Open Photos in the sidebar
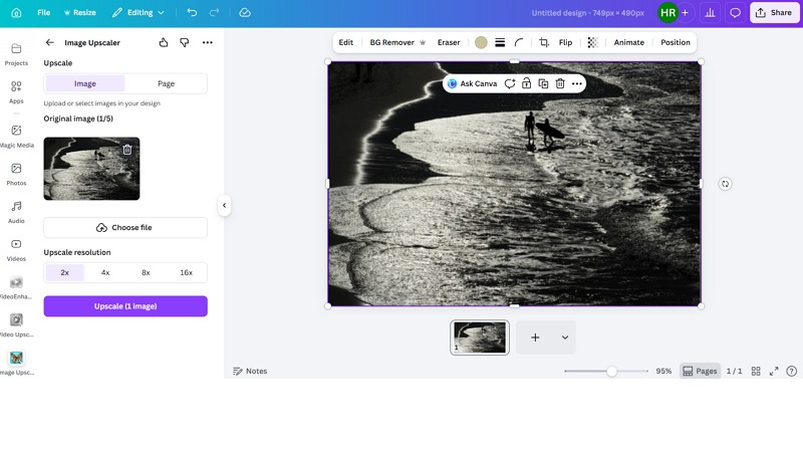This screenshot has width=803, height=450. pyautogui.click(x=16, y=174)
